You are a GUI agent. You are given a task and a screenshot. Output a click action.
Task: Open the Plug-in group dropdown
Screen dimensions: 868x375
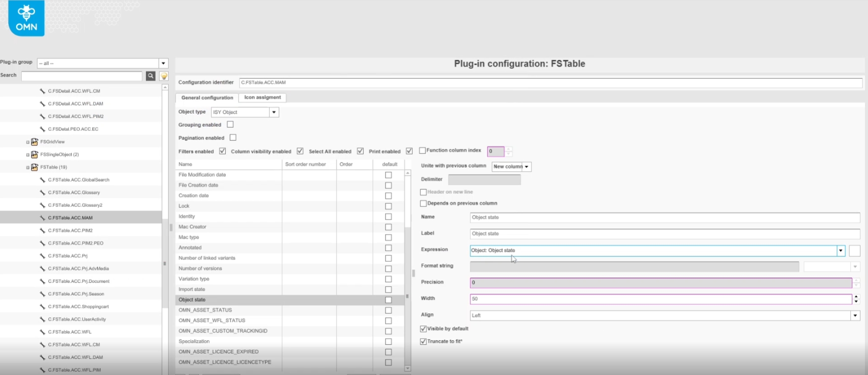coord(163,63)
